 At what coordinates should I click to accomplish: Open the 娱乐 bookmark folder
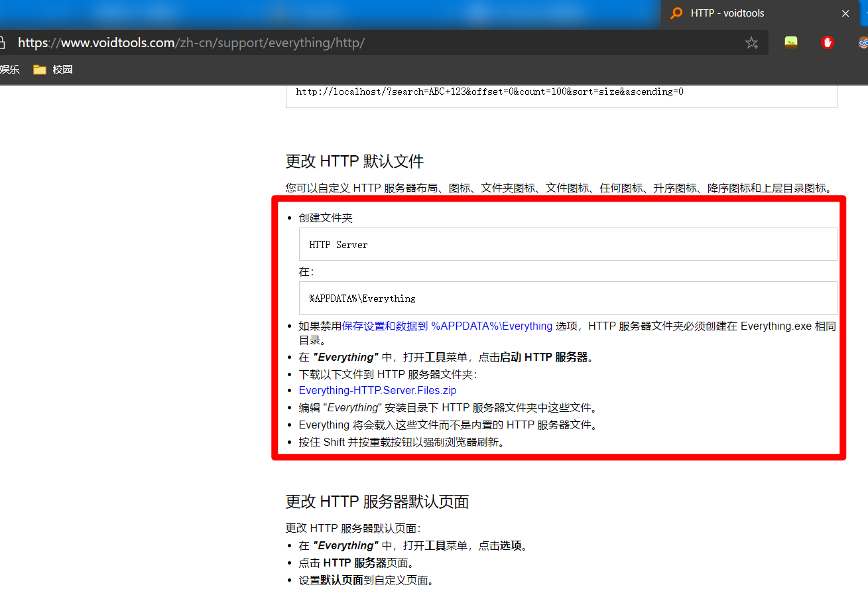10,69
